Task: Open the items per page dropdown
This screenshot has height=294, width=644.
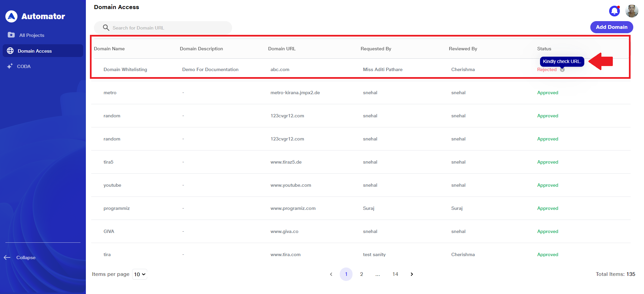Action: tap(140, 274)
